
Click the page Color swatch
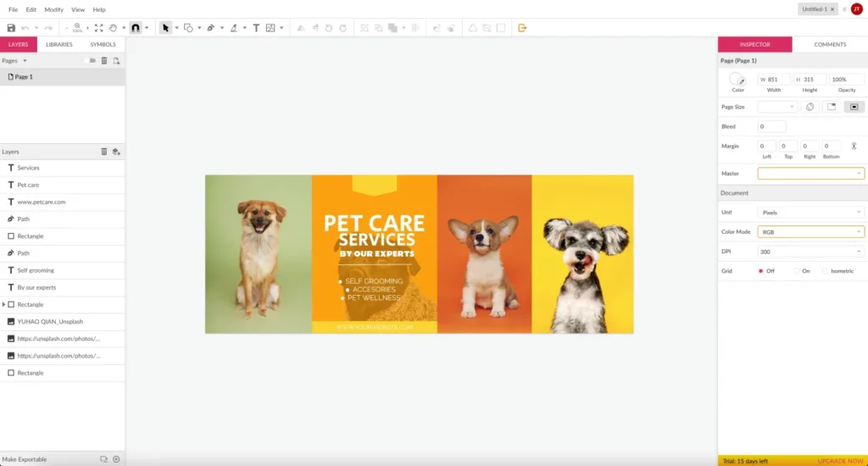point(737,79)
